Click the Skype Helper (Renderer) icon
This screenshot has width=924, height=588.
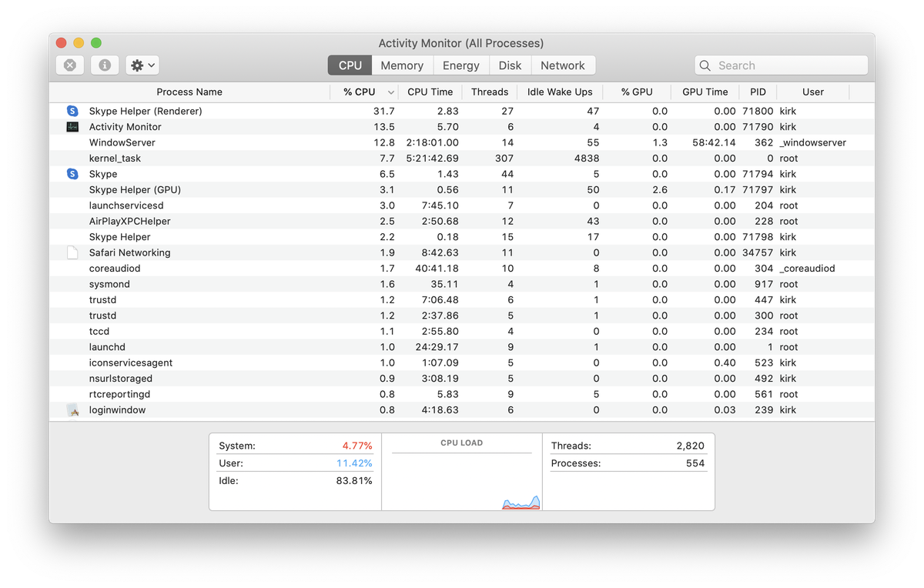72,111
